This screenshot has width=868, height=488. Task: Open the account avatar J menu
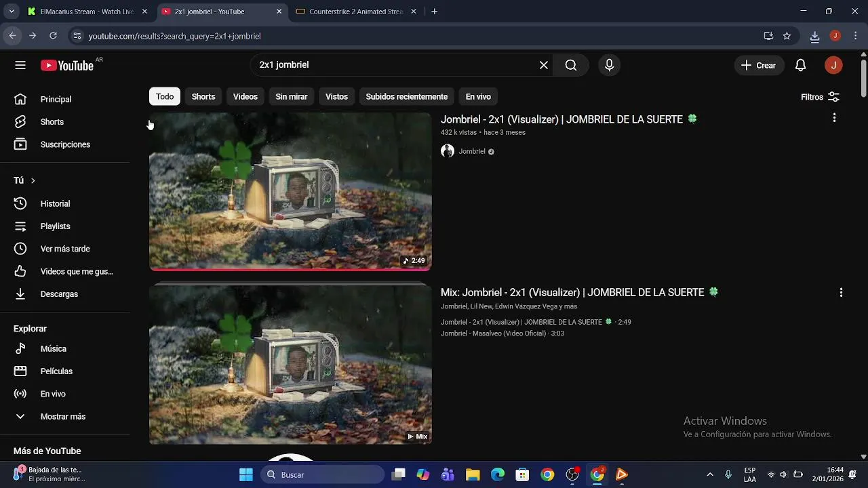pos(833,65)
